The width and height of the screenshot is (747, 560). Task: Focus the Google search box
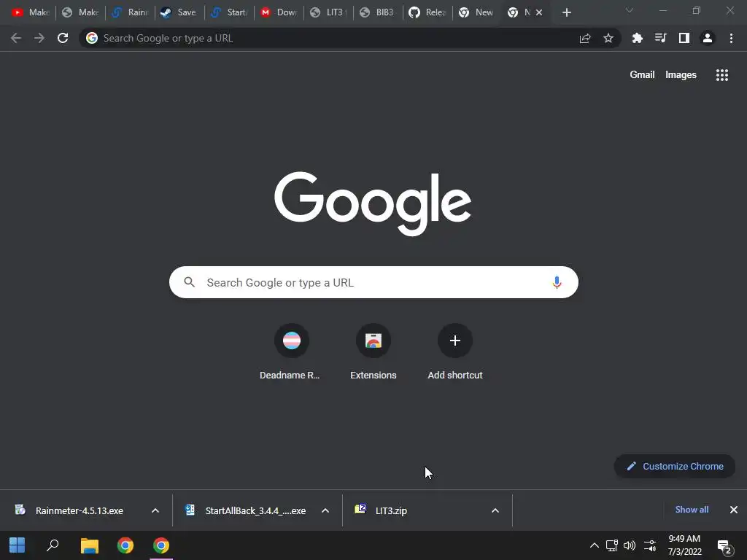(373, 282)
